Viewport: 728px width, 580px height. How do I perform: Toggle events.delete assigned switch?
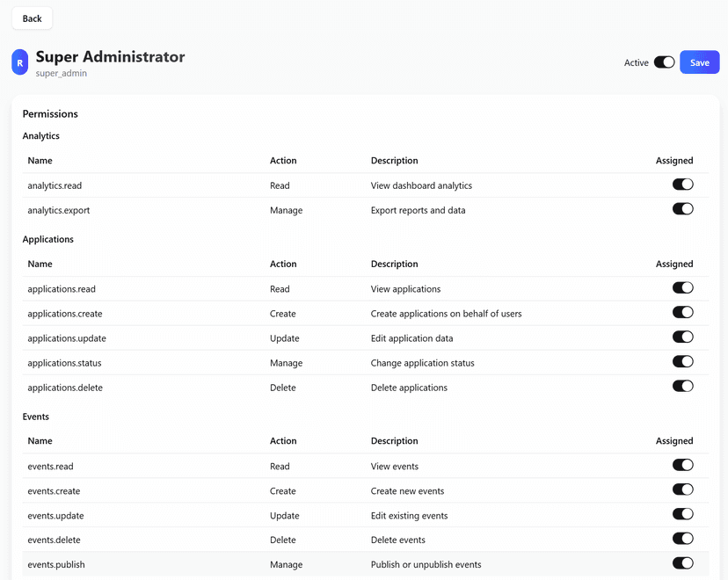(682, 540)
